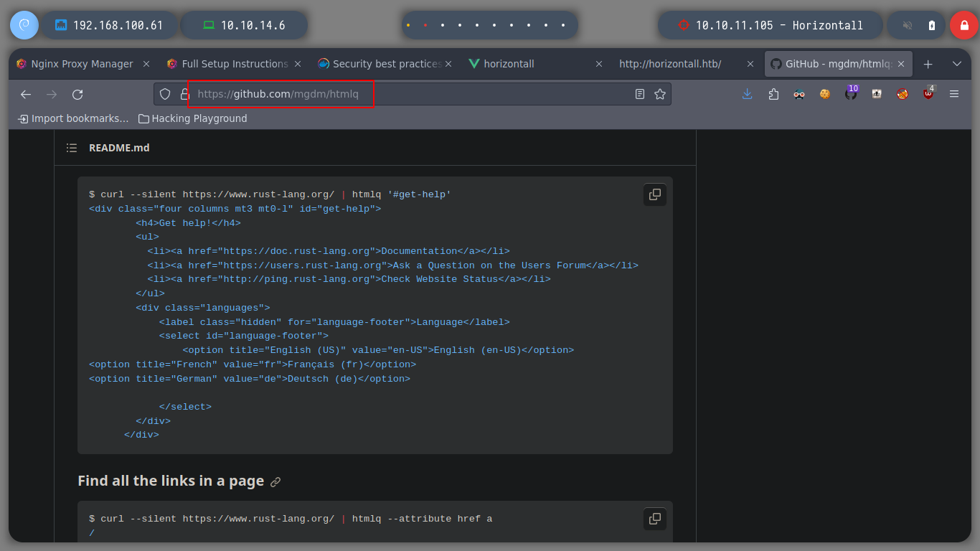980x551 pixels.
Task: Click the curl '#get-help' command line
Action: click(270, 194)
